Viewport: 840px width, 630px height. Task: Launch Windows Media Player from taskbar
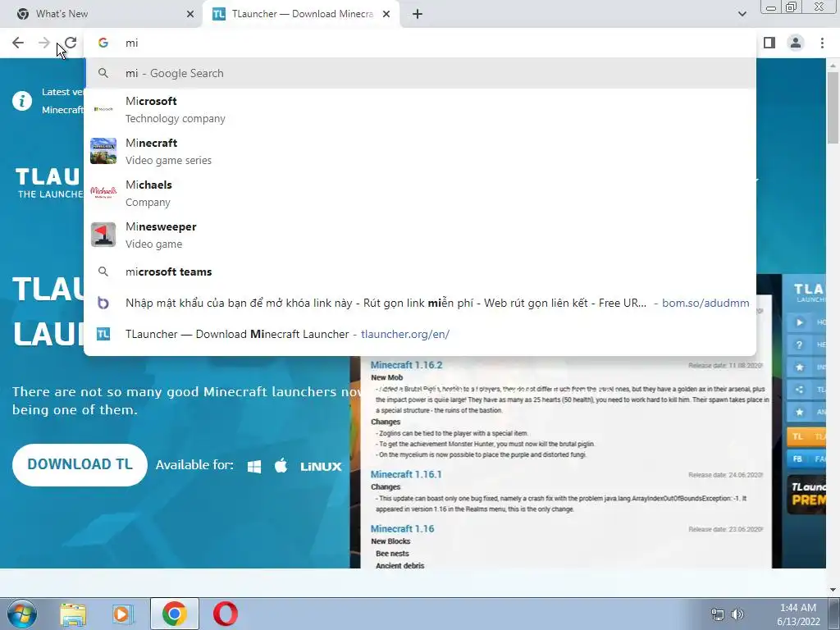pyautogui.click(x=123, y=614)
